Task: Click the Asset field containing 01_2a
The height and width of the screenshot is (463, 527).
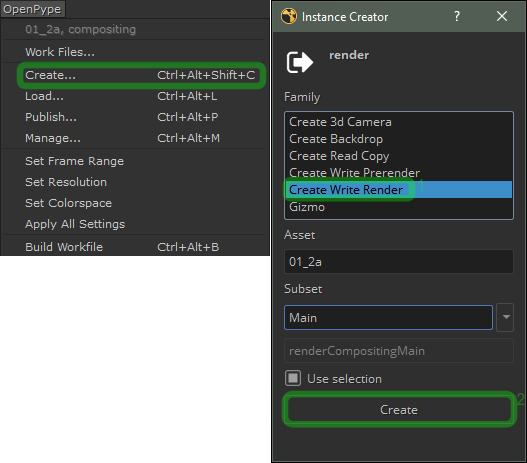Action: point(399,261)
